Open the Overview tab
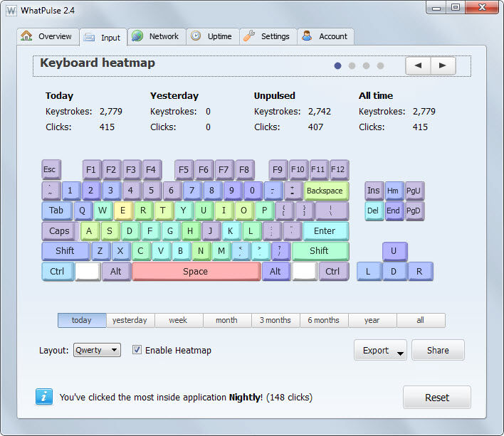This screenshot has width=504, height=436. (x=48, y=36)
